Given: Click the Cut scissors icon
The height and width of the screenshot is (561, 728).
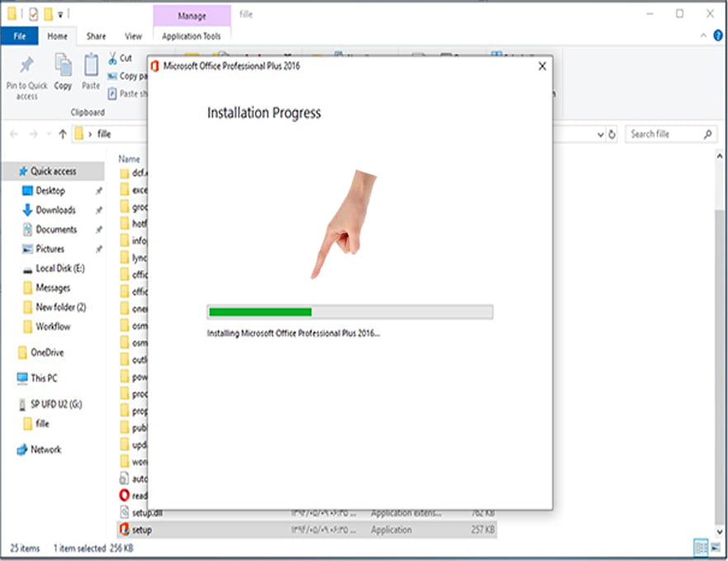Looking at the screenshot, I should (112, 59).
